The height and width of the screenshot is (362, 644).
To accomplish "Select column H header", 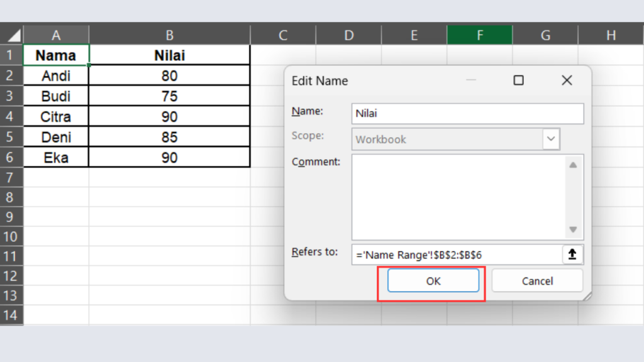I will [x=610, y=35].
